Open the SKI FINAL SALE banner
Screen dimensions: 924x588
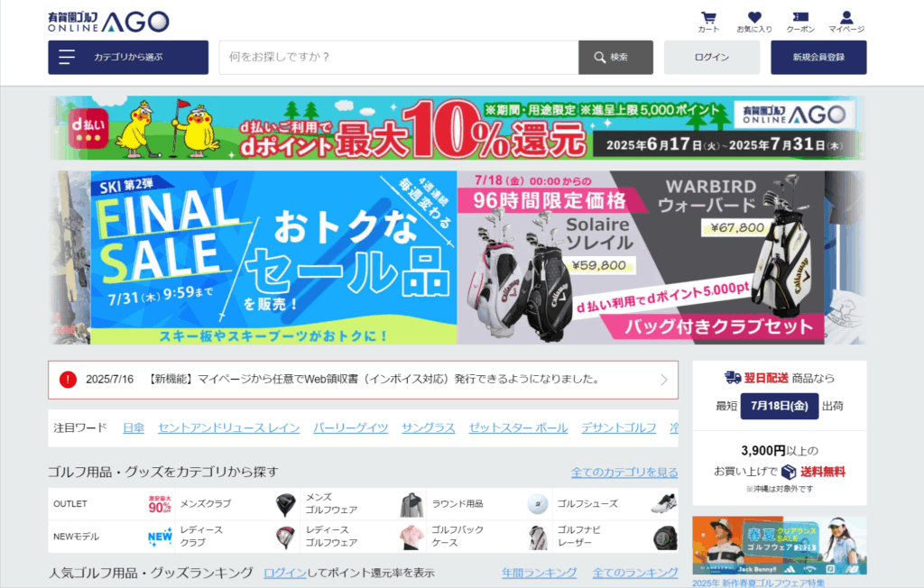(274, 257)
